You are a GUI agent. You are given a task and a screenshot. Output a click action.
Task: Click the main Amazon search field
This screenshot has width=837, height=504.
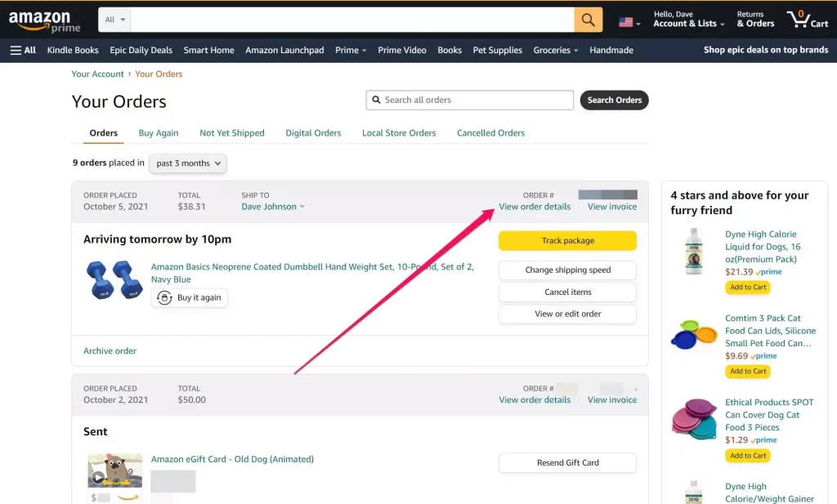[352, 20]
